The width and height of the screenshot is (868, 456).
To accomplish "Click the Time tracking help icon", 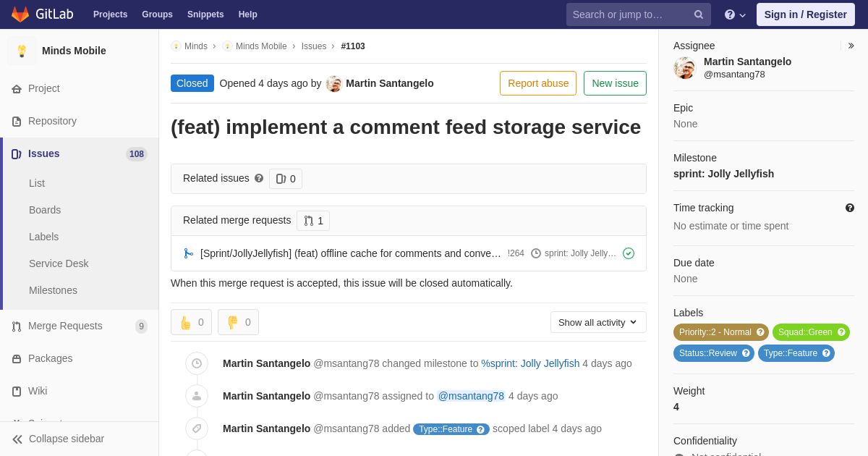I will (x=850, y=208).
